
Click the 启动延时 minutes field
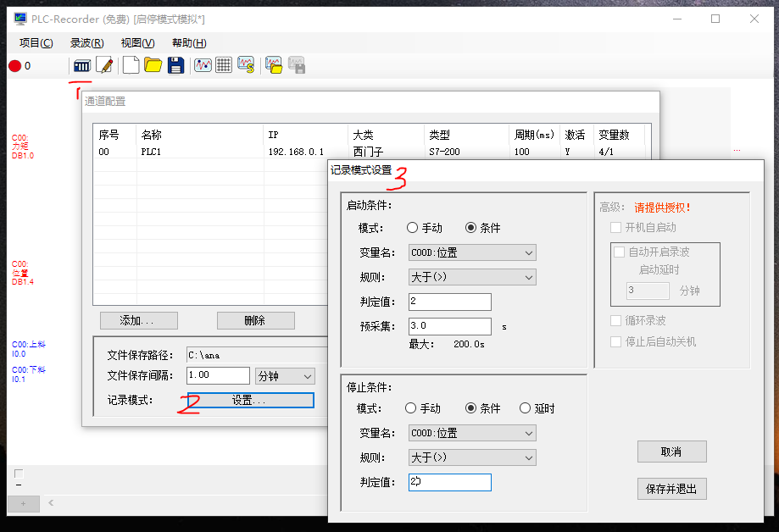[648, 290]
